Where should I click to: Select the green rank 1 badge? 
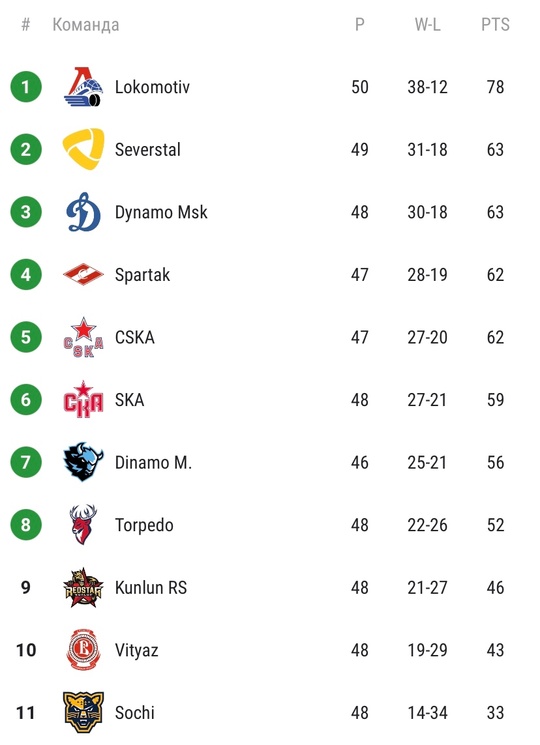26,87
